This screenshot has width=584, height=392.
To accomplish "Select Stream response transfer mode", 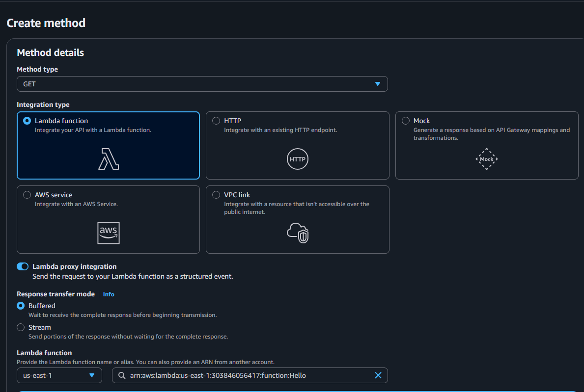I will [21, 327].
